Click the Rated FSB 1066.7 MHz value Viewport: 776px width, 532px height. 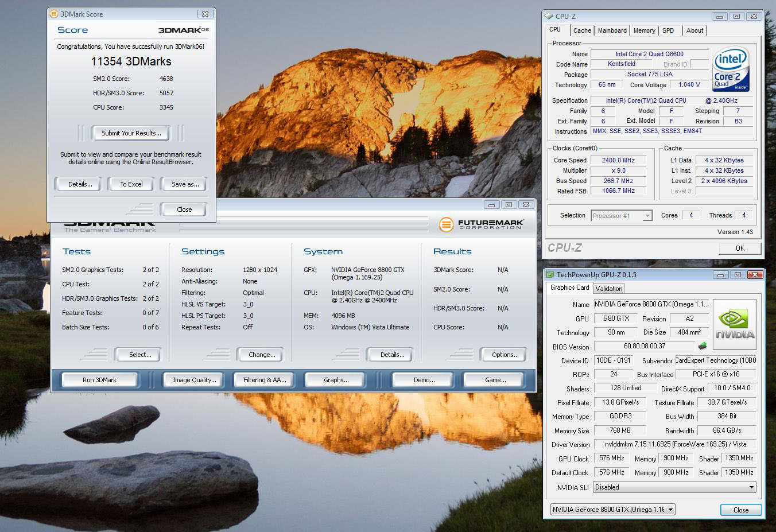pyautogui.click(x=618, y=191)
